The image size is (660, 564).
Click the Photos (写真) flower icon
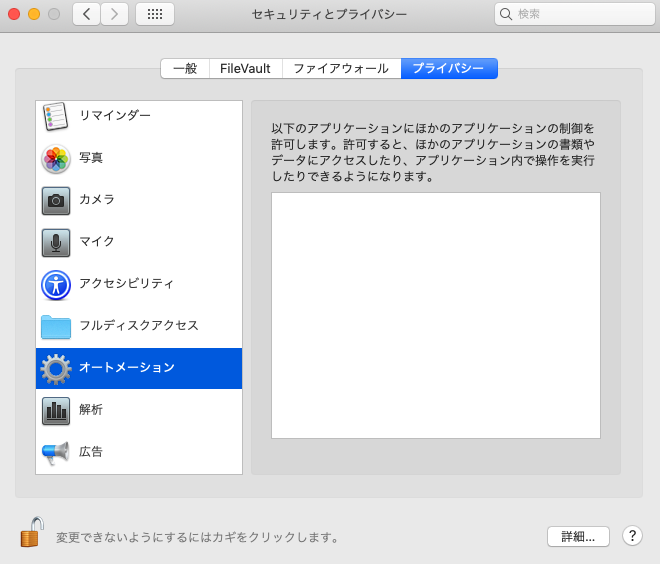pos(56,159)
